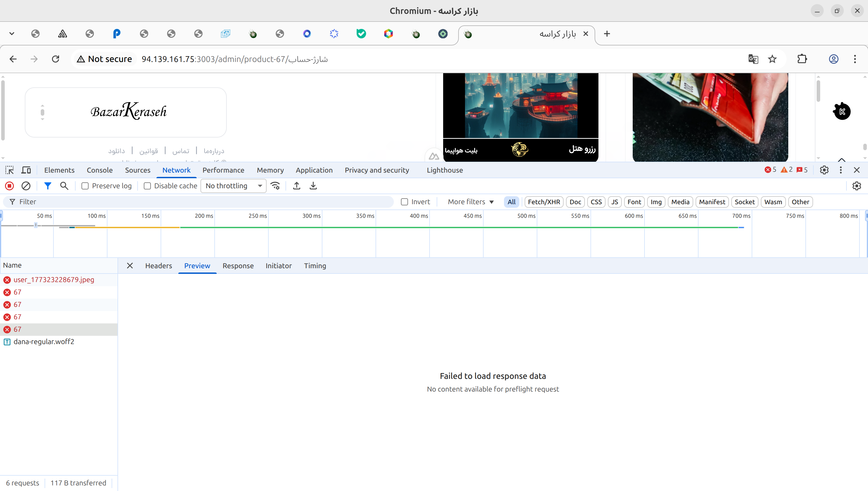Enable the Disable cache checkbox
Screen dimensions: 868x491
(x=147, y=186)
